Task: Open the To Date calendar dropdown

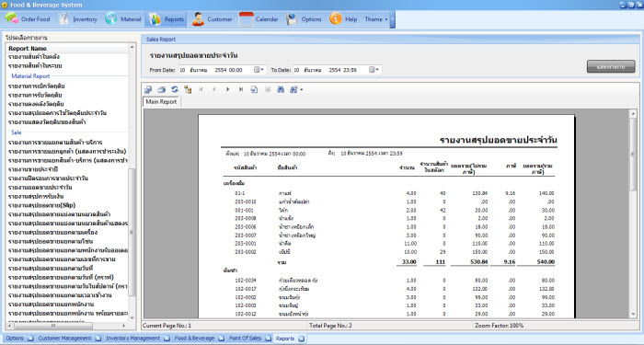Action: [374, 70]
